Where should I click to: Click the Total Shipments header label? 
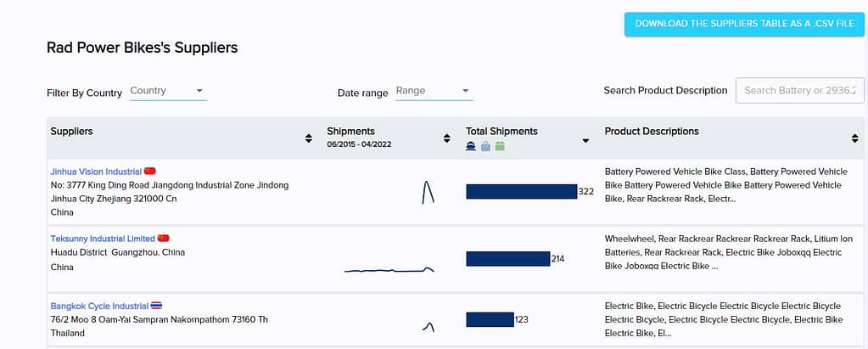pos(501,132)
